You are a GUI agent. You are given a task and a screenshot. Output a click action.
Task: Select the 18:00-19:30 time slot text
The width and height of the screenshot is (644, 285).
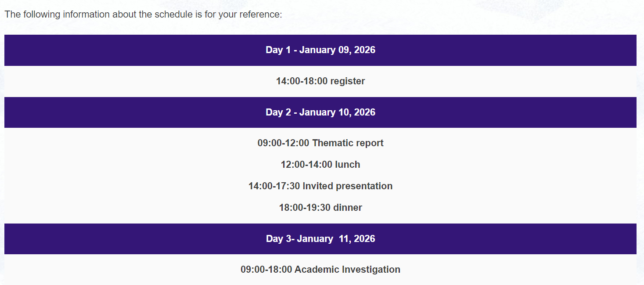(x=305, y=208)
